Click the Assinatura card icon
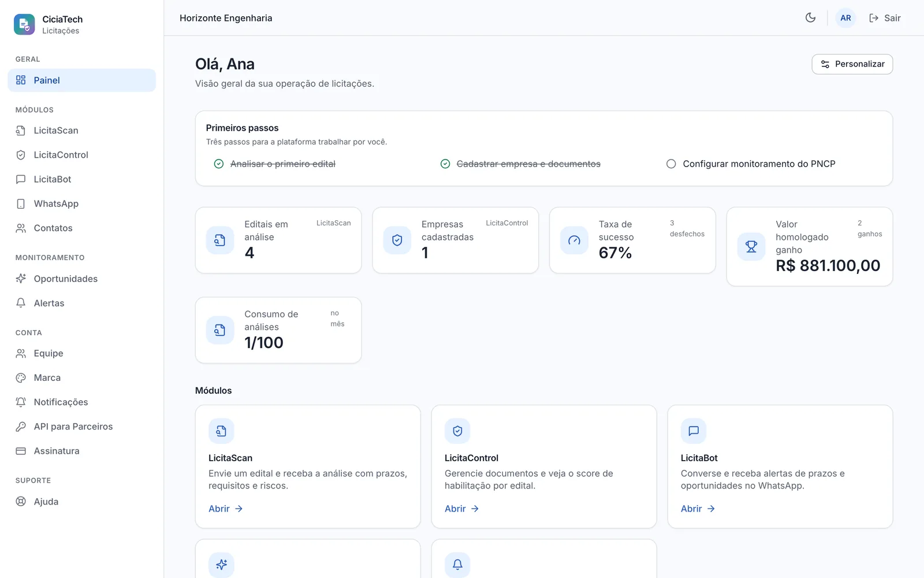 21,451
